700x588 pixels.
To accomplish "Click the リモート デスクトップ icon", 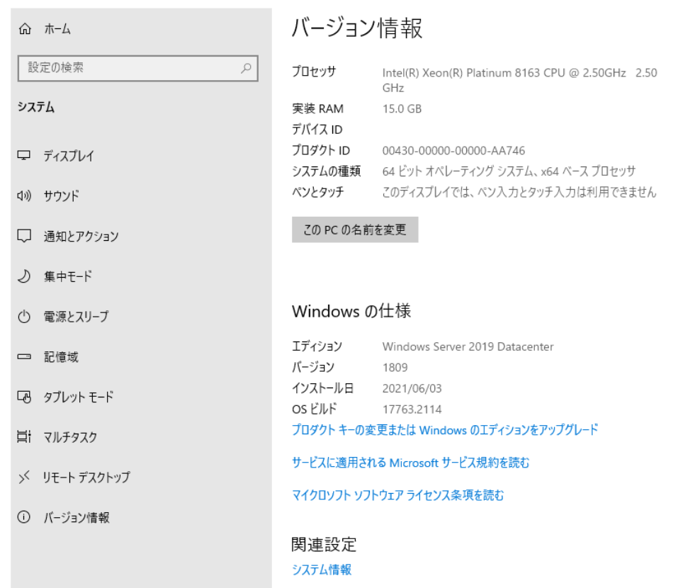I will (24, 478).
